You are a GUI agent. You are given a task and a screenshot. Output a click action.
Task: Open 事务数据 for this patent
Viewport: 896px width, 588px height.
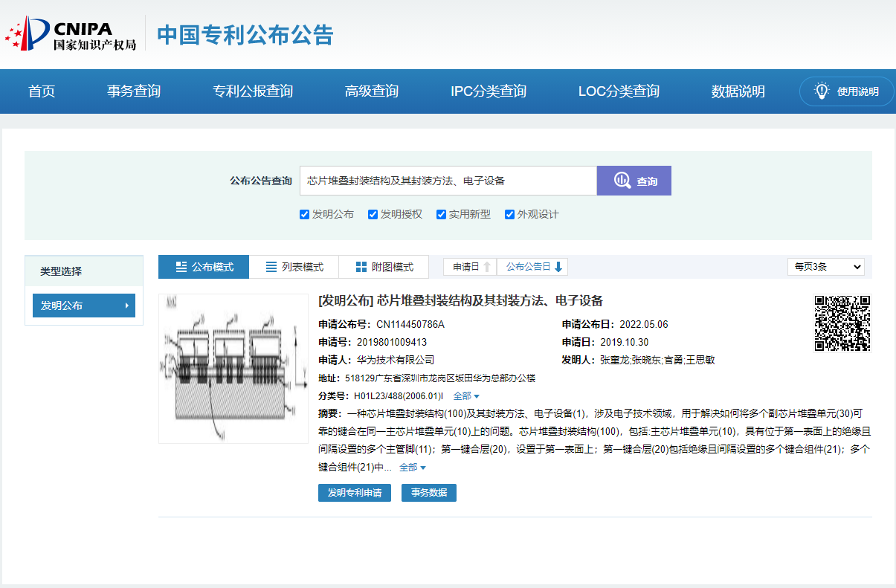[428, 492]
